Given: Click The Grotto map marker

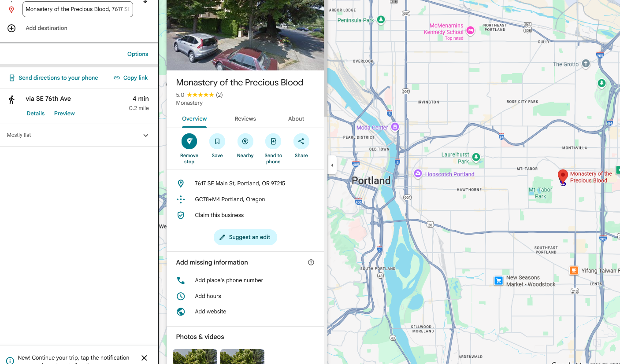Looking at the screenshot, I should point(586,64).
